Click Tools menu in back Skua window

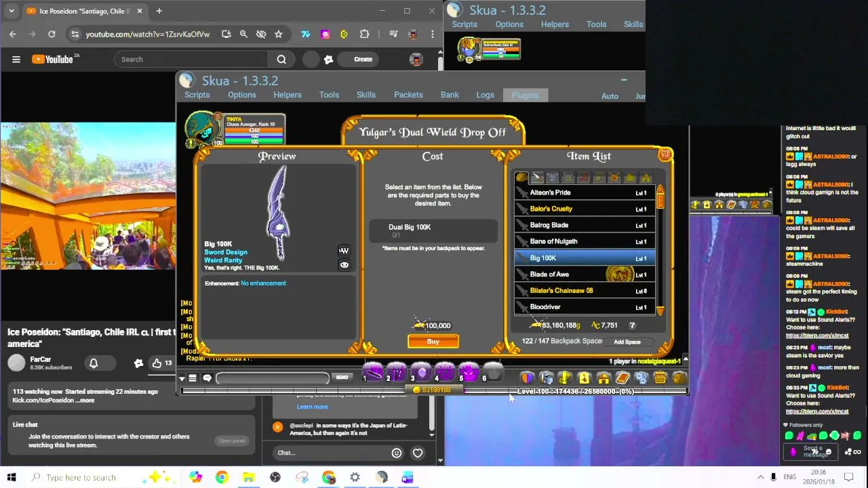point(597,24)
